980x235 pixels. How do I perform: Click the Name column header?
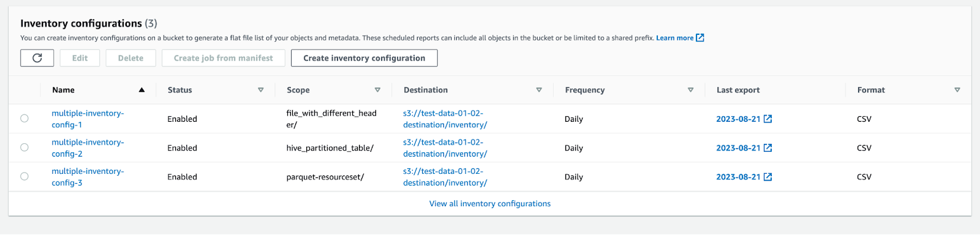[63, 90]
